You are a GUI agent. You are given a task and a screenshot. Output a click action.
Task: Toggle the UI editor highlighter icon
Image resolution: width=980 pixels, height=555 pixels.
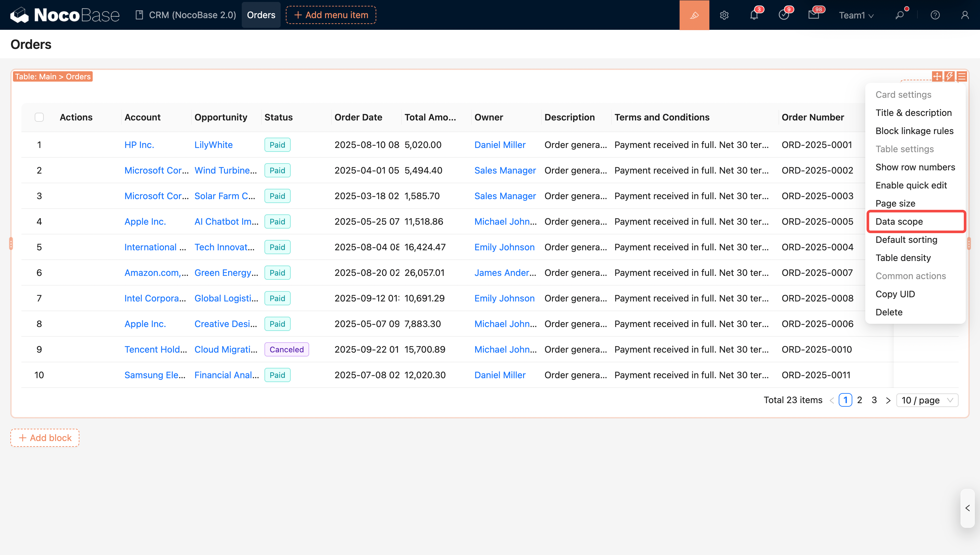point(694,15)
